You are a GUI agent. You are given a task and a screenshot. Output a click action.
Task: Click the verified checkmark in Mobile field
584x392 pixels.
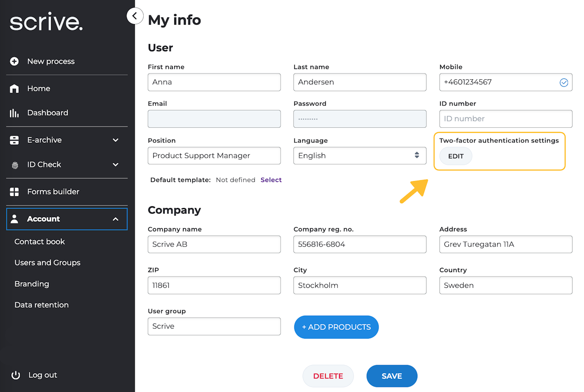563,83
